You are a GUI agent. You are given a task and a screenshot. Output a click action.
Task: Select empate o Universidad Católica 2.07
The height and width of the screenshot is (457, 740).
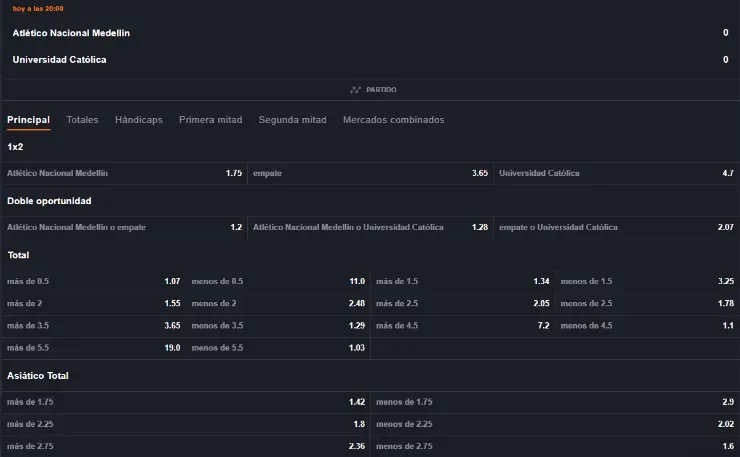(616, 227)
